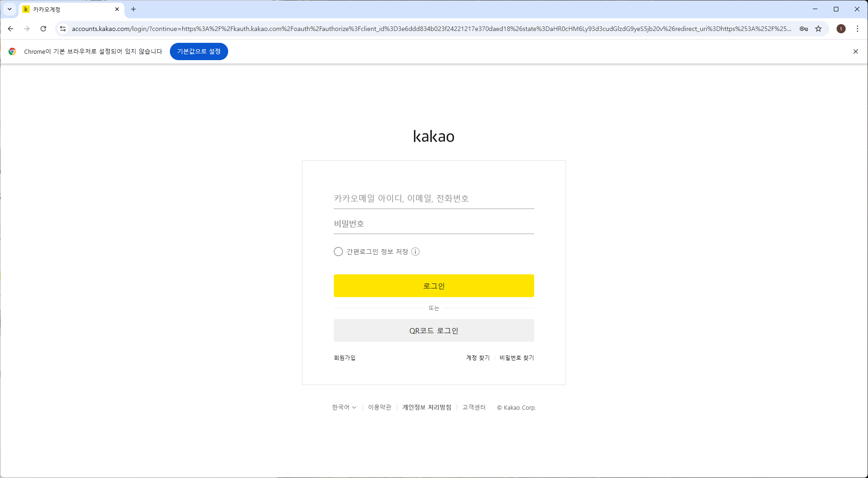This screenshot has height=478, width=868.
Task: Focus the Kakao ID/email/phone input field
Action: [x=434, y=198]
